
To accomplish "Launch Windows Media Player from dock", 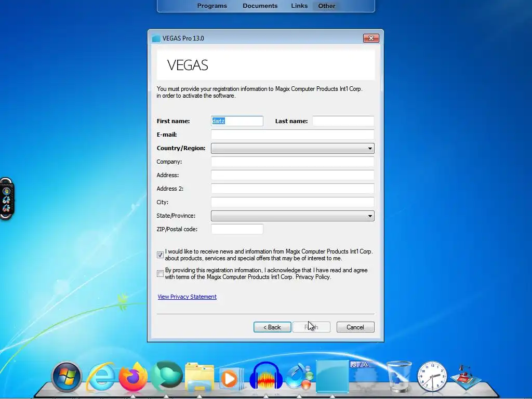I will click(232, 378).
